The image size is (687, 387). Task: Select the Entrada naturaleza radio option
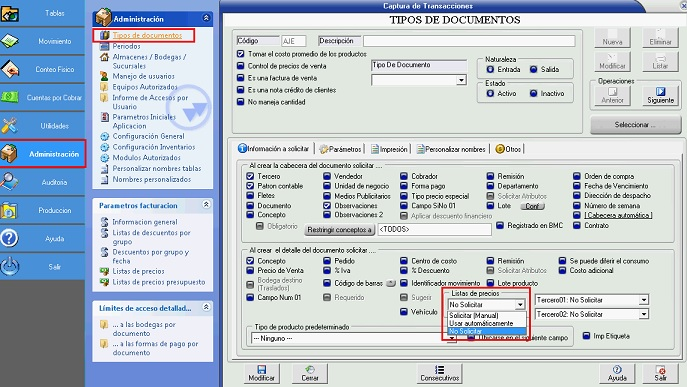pyautogui.click(x=490, y=69)
